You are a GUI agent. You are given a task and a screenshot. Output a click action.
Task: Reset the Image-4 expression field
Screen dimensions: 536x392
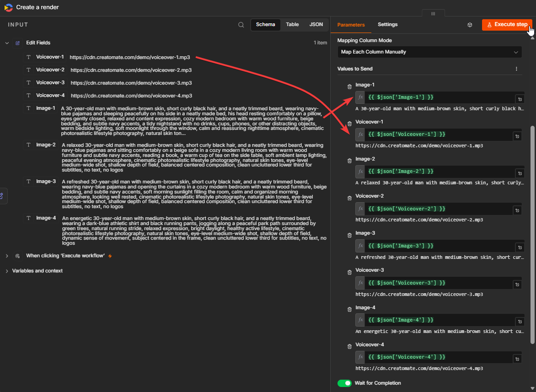pos(520,322)
